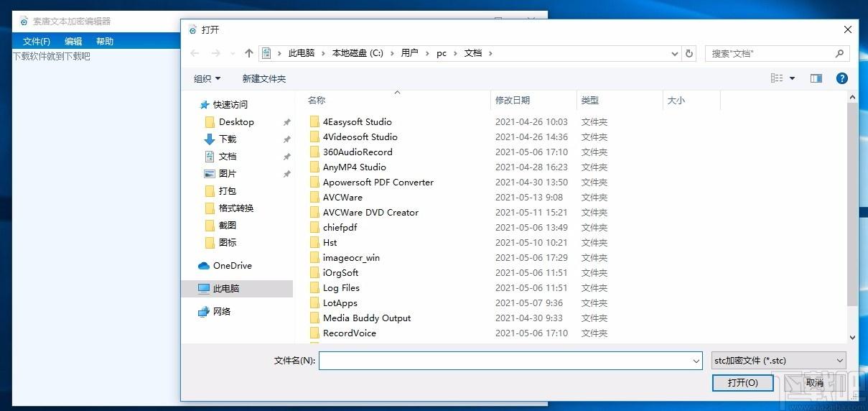Open the 组织 dropdown menu
Screen dimensions: 868x411
[x=207, y=78]
